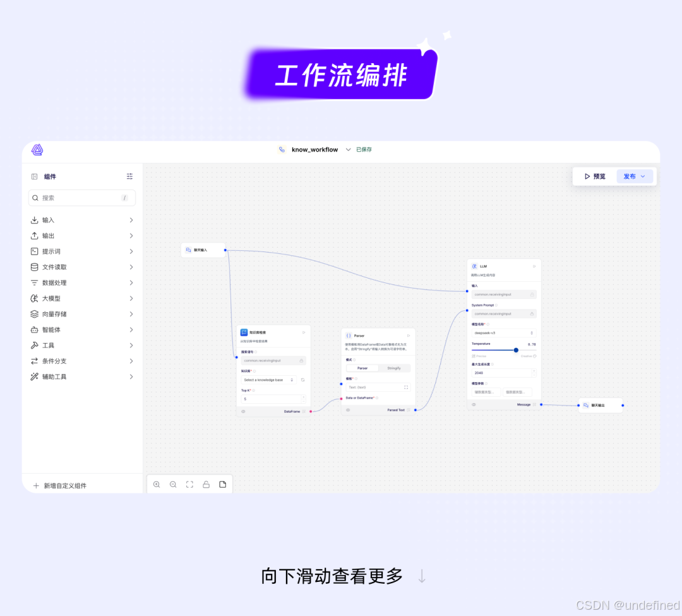This screenshot has height=616, width=682.
Task: Open the component filter settings icon
Action: 129,176
